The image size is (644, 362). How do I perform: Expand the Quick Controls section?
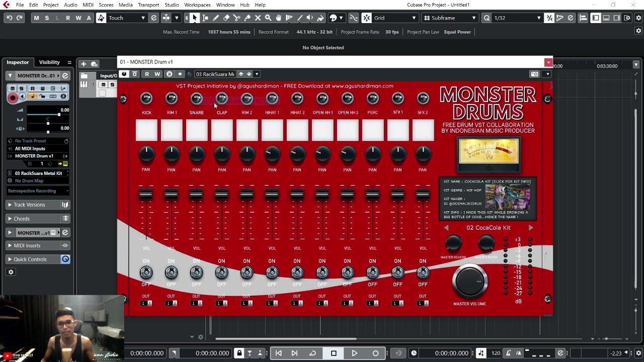click(x=38, y=259)
